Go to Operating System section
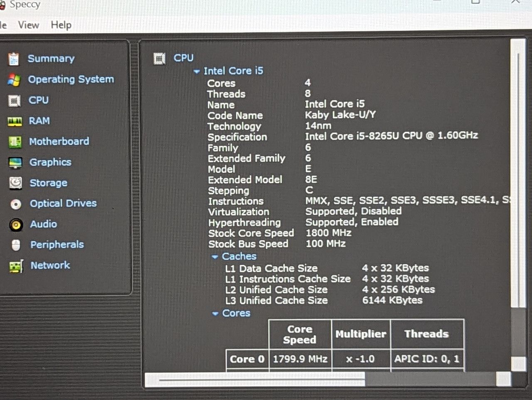 [x=71, y=79]
